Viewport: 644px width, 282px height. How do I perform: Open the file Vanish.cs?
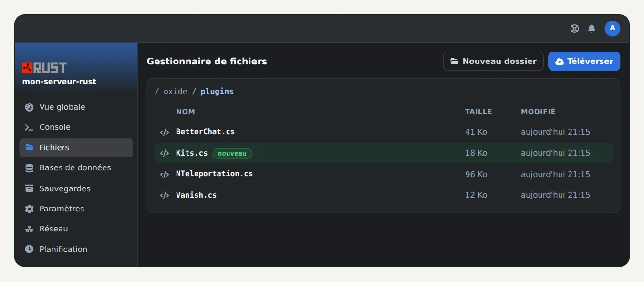point(196,195)
